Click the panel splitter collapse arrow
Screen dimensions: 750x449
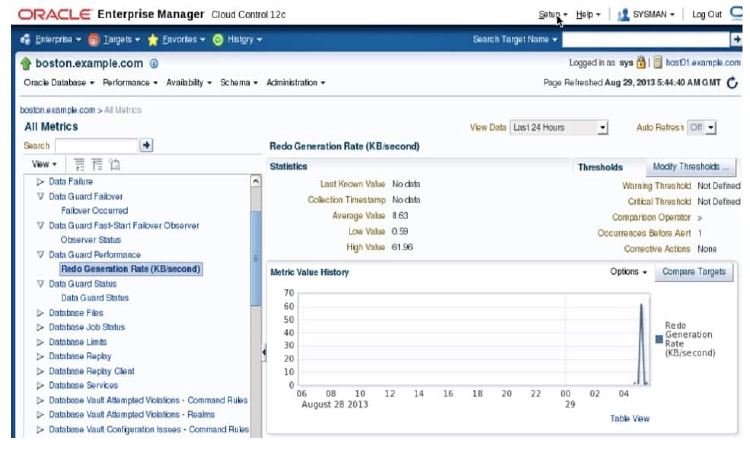coord(264,352)
